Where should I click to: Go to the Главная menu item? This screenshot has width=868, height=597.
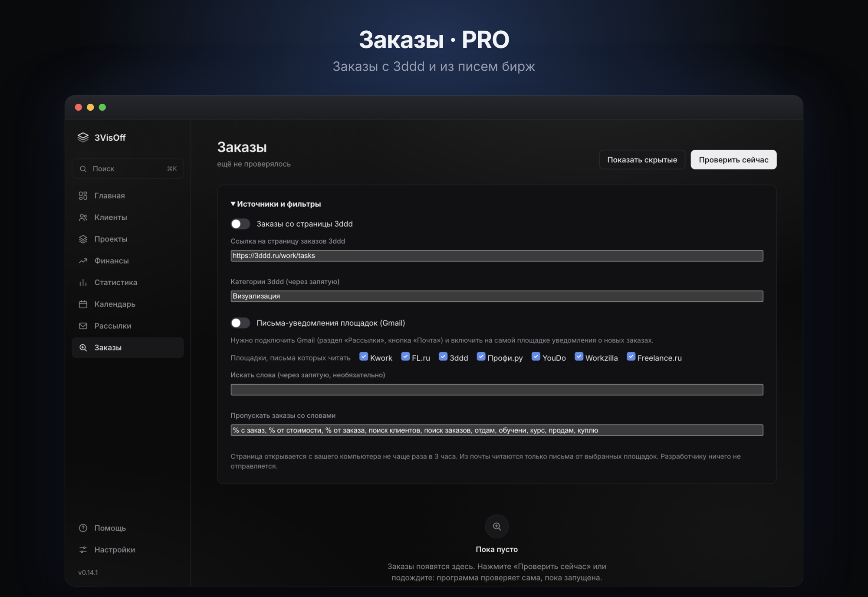coord(128,195)
